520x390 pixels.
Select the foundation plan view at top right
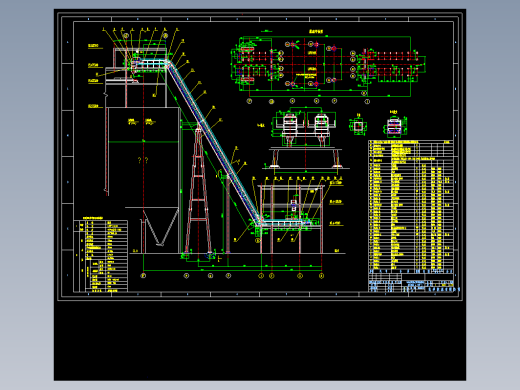point(328,66)
